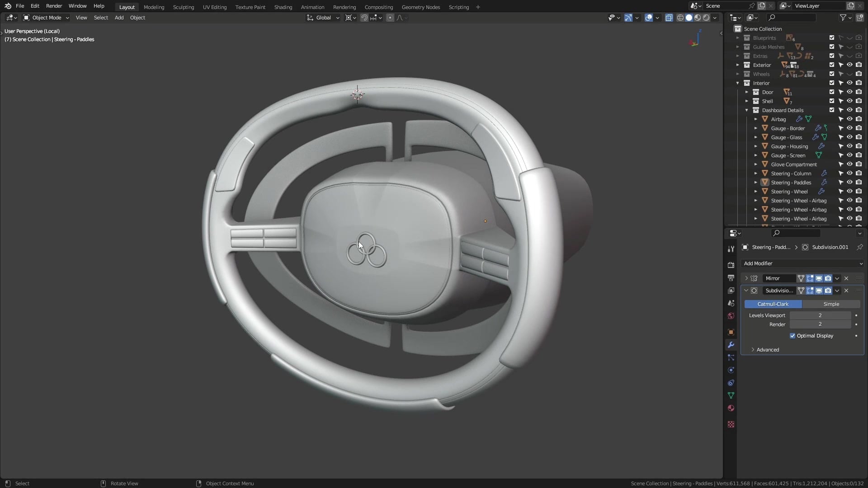Adjust the Levels Viewport value field
This screenshot has width=868, height=488.
click(x=820, y=315)
